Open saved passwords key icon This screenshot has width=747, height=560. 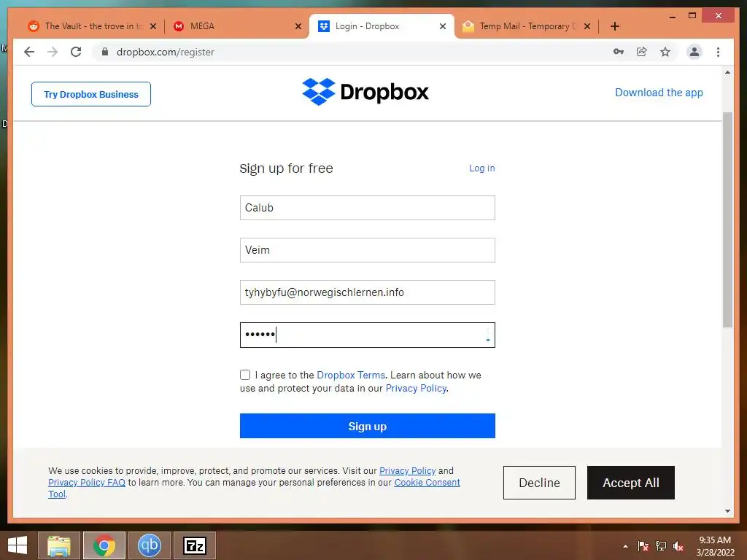click(619, 52)
